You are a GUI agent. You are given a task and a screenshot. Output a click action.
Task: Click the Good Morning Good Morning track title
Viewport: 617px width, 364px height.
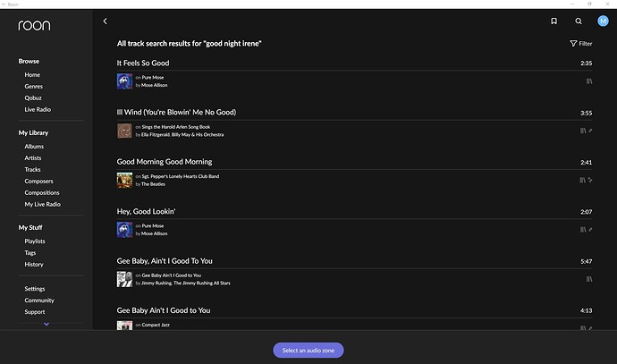(165, 162)
